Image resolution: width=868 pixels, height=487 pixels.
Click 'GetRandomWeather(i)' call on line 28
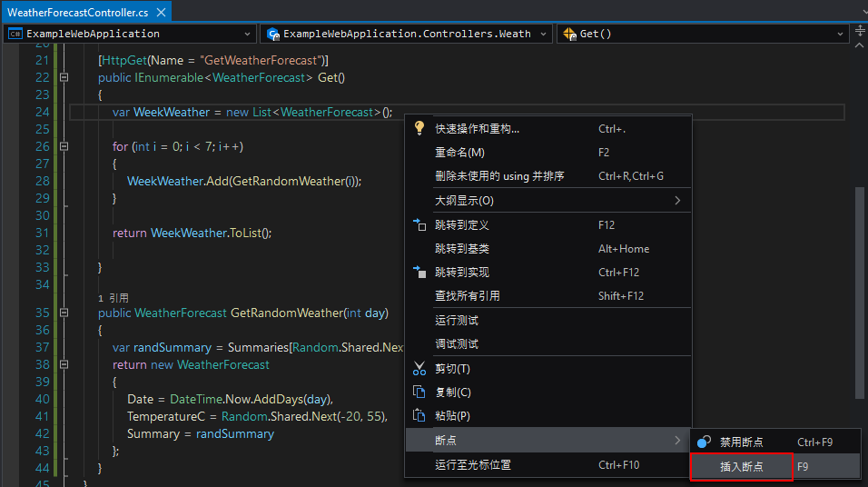pos(295,181)
